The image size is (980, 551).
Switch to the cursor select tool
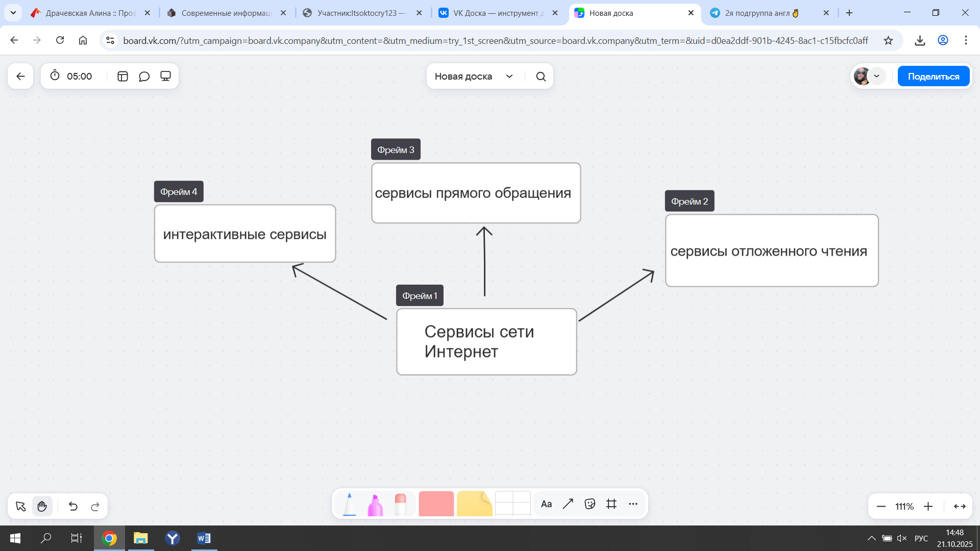(20, 506)
